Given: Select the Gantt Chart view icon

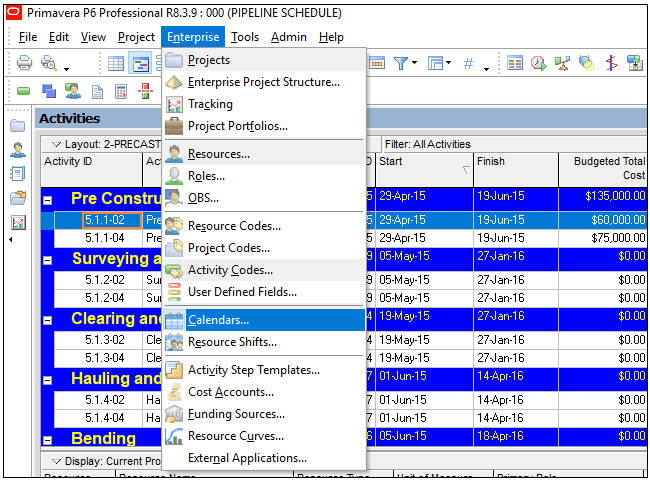Looking at the screenshot, I should pos(141,64).
